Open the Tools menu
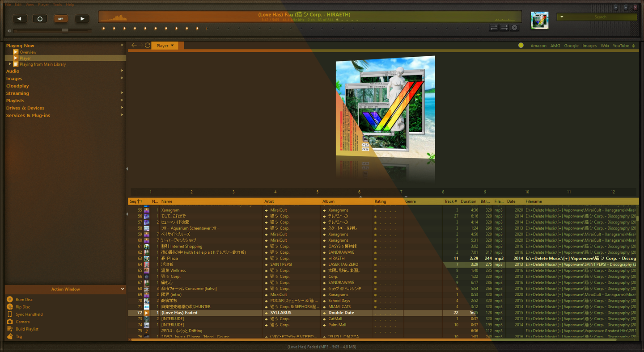644x352 pixels. click(57, 4)
